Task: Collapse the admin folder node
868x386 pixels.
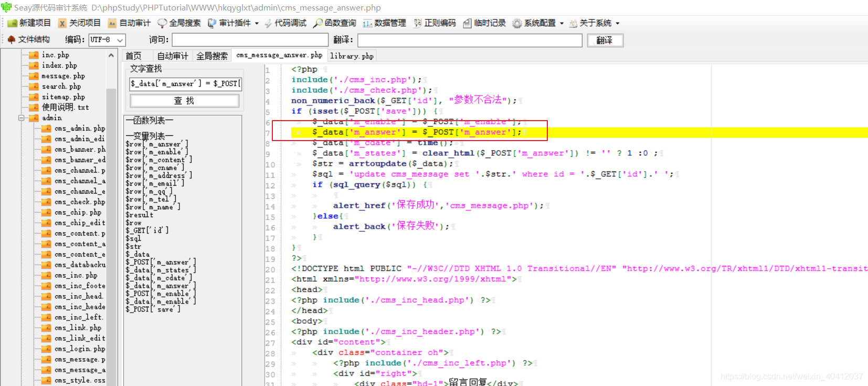Action: (22, 118)
